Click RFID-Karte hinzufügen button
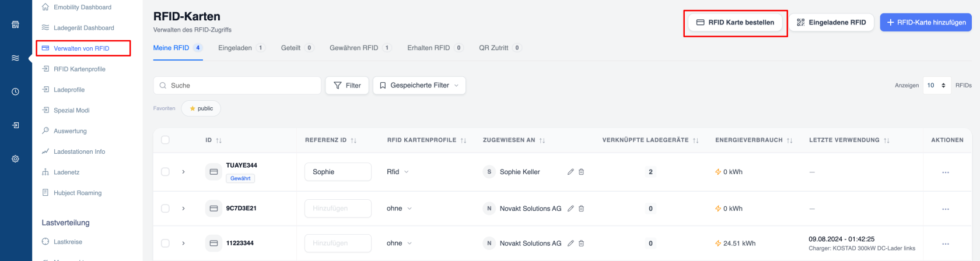The height and width of the screenshot is (261, 980). point(926,22)
